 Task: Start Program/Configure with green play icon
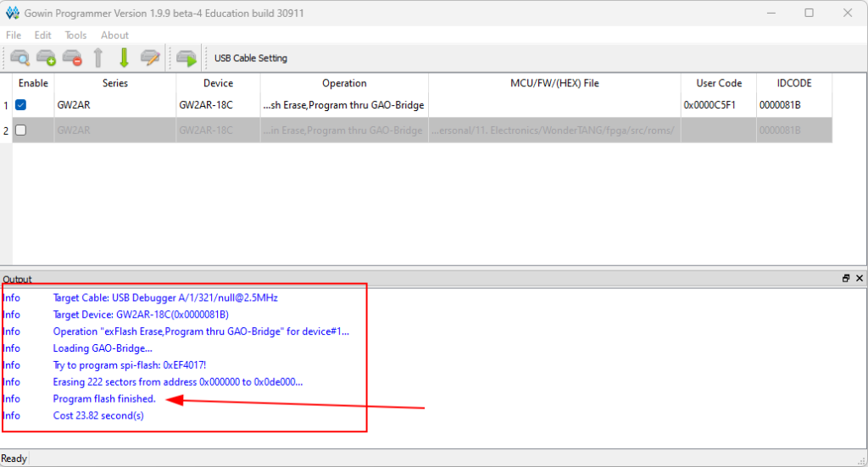pyautogui.click(x=186, y=58)
